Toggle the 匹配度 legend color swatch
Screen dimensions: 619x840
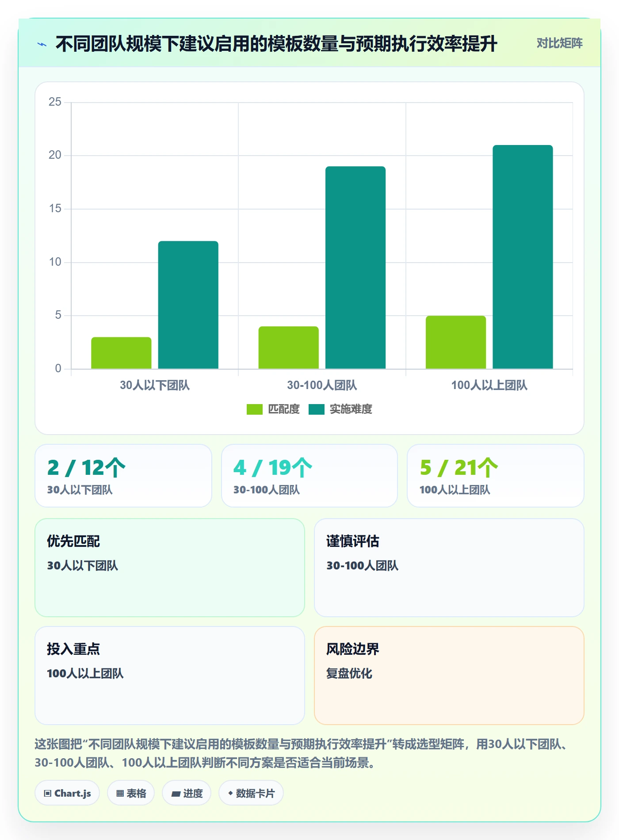[x=254, y=409]
